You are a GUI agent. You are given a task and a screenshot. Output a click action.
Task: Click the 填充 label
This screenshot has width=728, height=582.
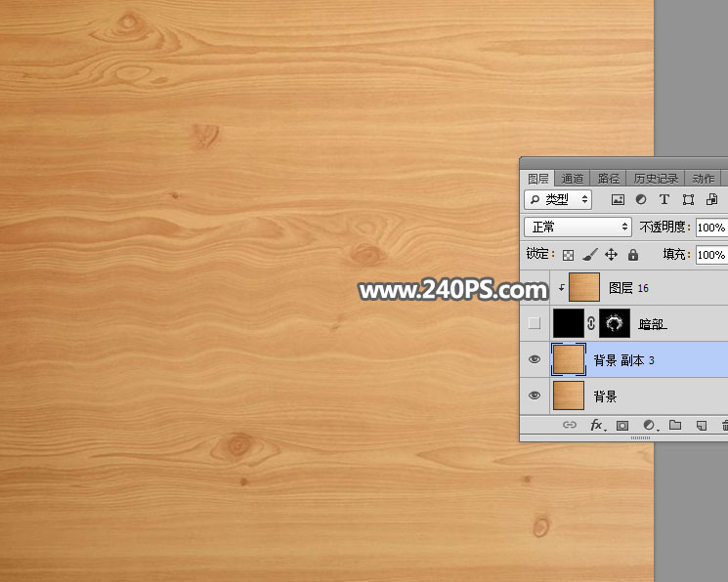coord(676,254)
